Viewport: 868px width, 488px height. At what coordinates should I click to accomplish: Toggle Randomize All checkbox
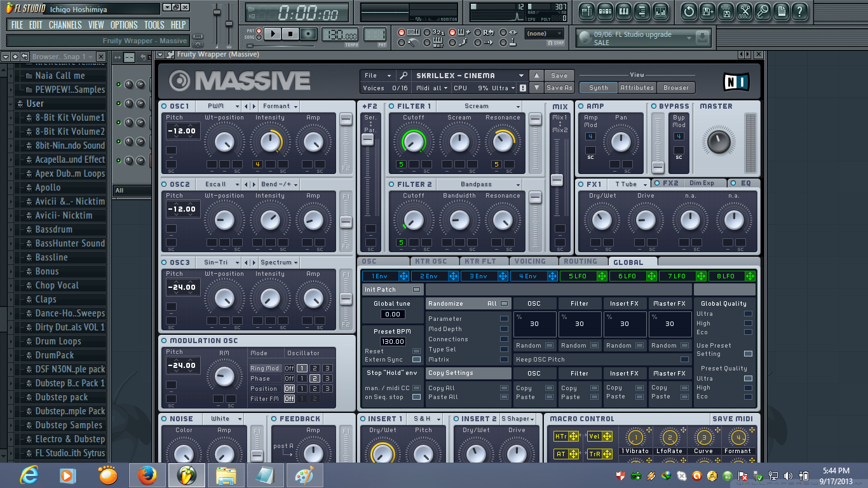tap(504, 304)
